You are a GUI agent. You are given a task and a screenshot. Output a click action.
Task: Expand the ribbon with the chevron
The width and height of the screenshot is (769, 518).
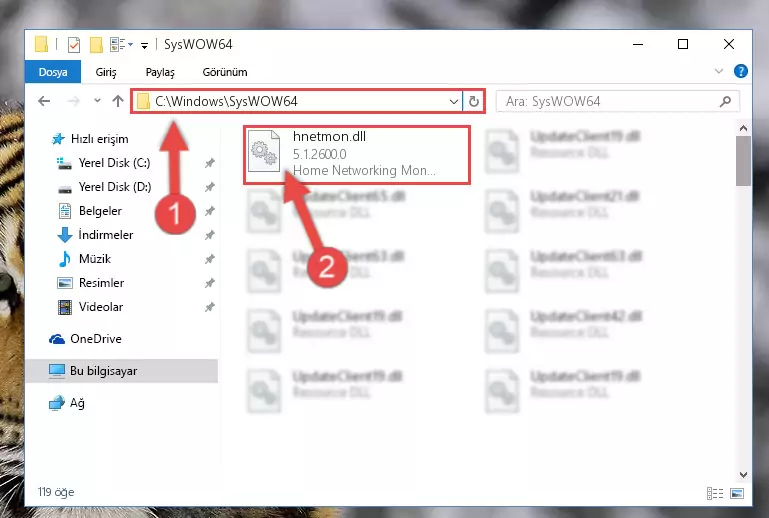(718, 72)
